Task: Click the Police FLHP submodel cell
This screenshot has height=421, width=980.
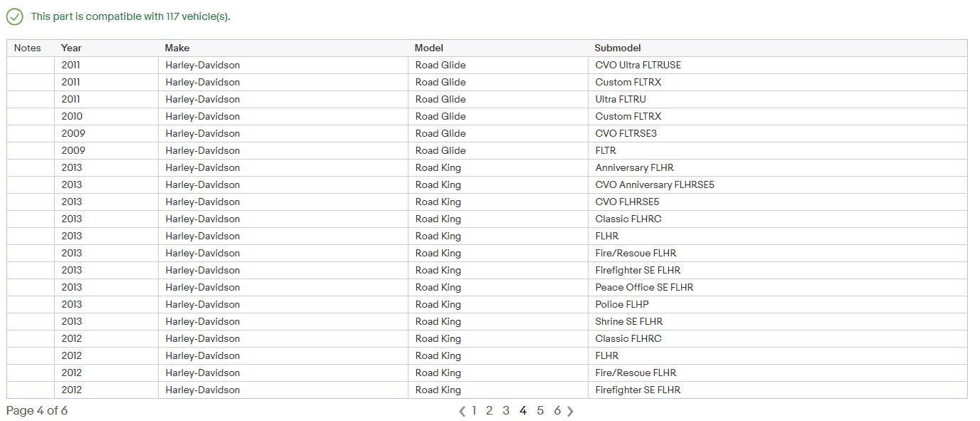Action: pyautogui.click(x=622, y=305)
